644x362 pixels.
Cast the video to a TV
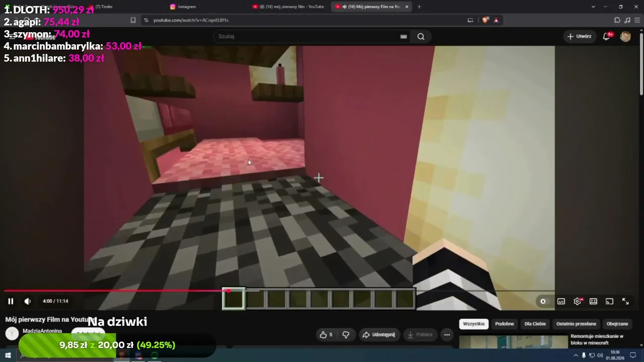click(x=609, y=301)
